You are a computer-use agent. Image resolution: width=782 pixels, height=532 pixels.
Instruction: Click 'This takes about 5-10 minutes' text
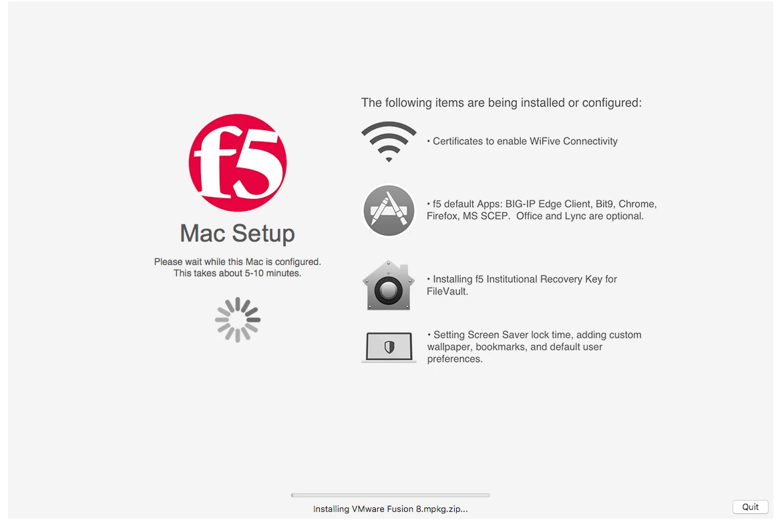click(x=237, y=273)
